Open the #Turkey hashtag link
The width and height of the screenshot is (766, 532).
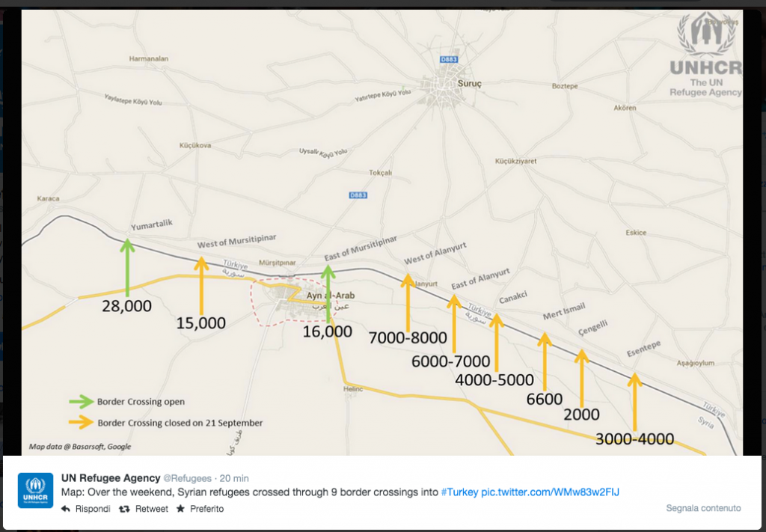(x=459, y=492)
